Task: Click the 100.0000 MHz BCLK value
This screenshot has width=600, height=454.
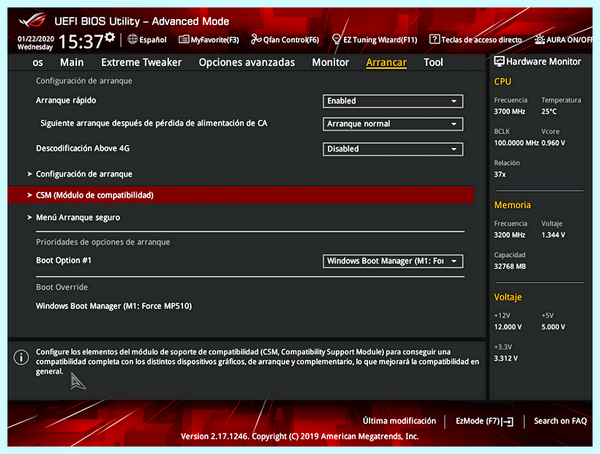Action: coord(516,143)
